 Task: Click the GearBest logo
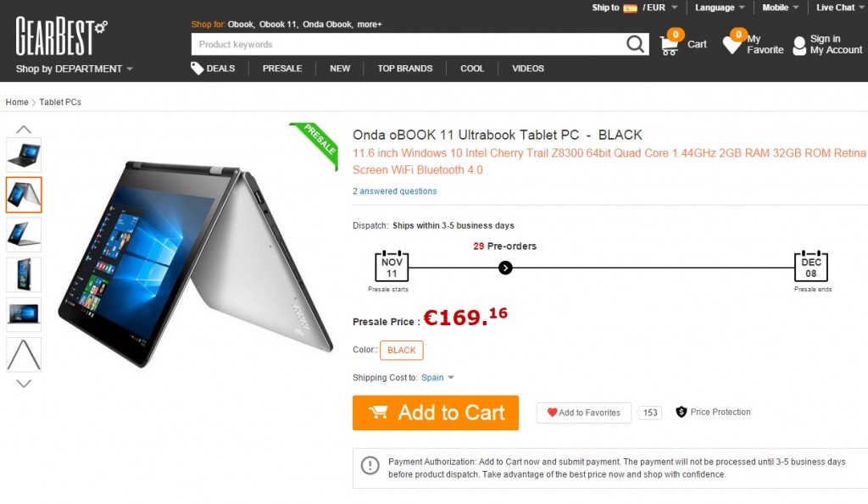point(61,36)
